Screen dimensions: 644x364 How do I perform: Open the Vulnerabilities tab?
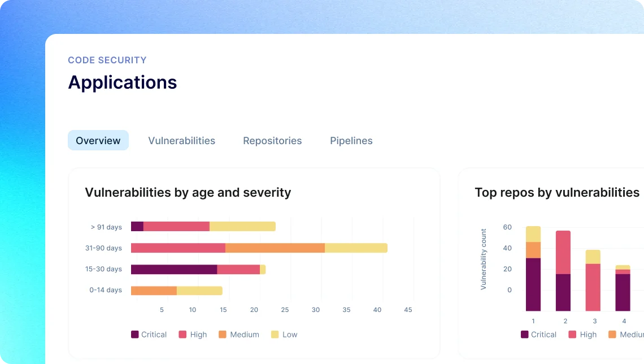[181, 141]
